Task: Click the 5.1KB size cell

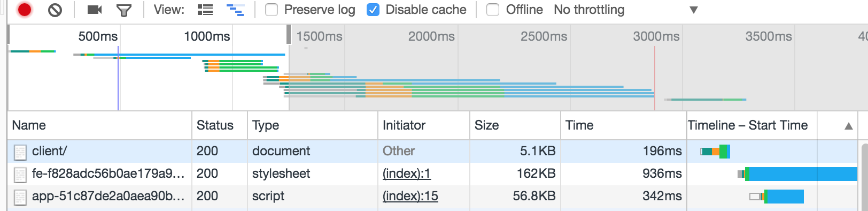Action: pyautogui.click(x=515, y=151)
